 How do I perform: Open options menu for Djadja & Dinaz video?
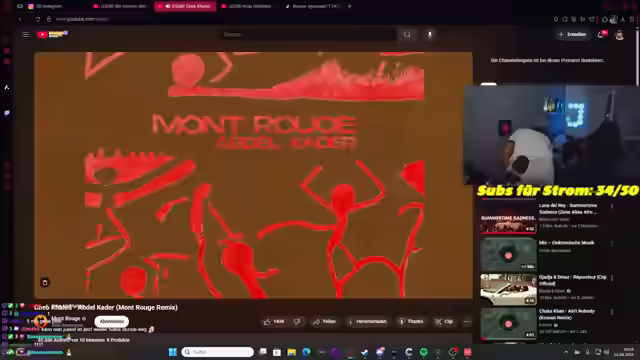coord(612,278)
